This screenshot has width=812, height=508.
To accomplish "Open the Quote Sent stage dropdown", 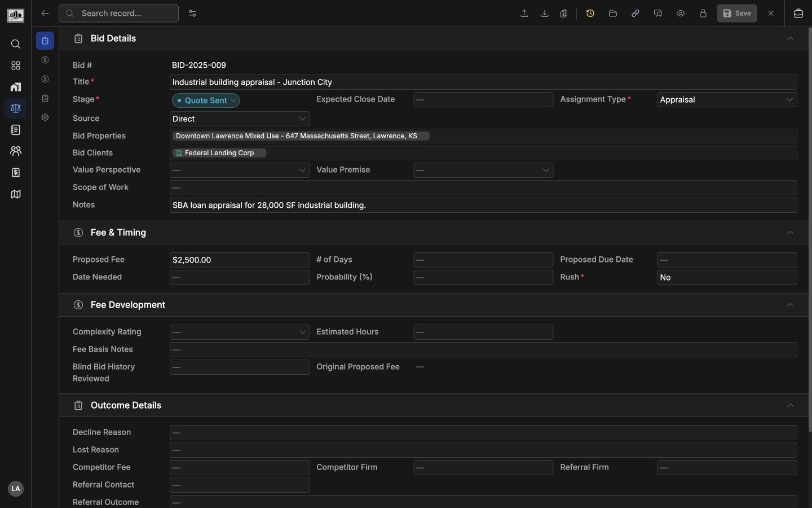I will coord(206,100).
